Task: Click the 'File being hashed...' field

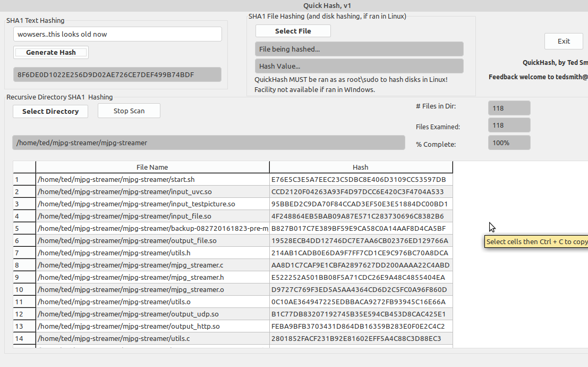Action: tap(359, 49)
